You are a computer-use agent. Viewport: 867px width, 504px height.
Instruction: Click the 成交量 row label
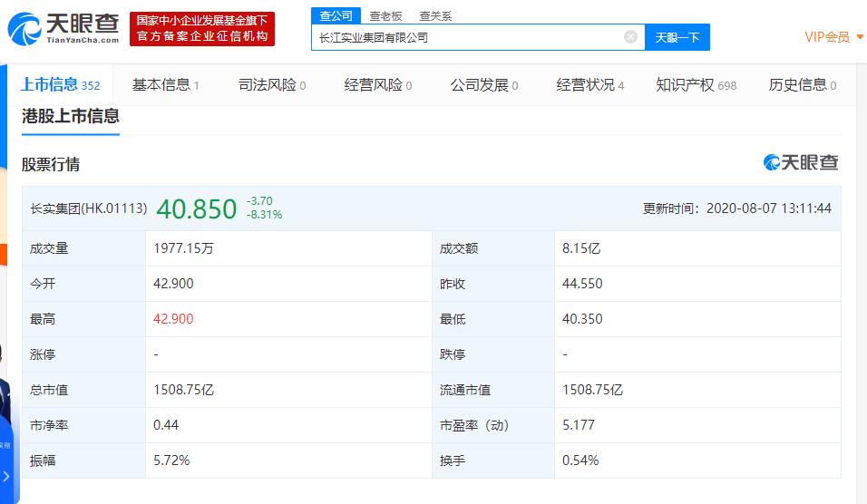point(49,248)
